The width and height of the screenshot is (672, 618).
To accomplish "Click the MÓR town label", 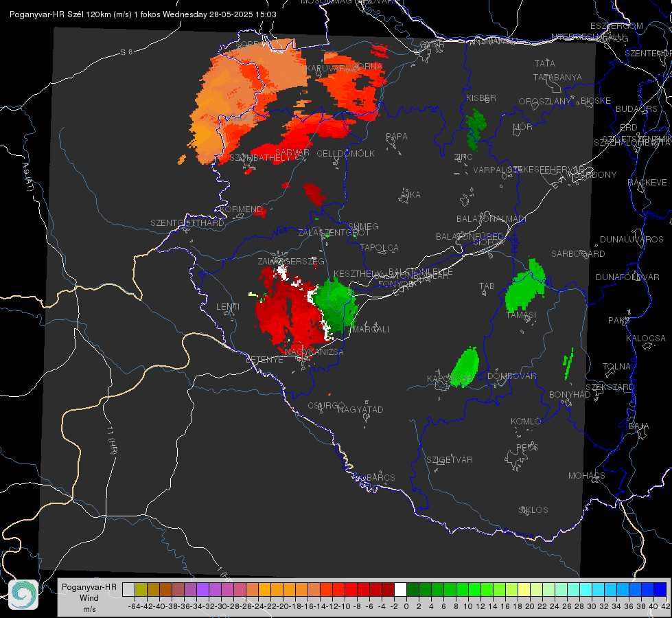I will [x=523, y=126].
